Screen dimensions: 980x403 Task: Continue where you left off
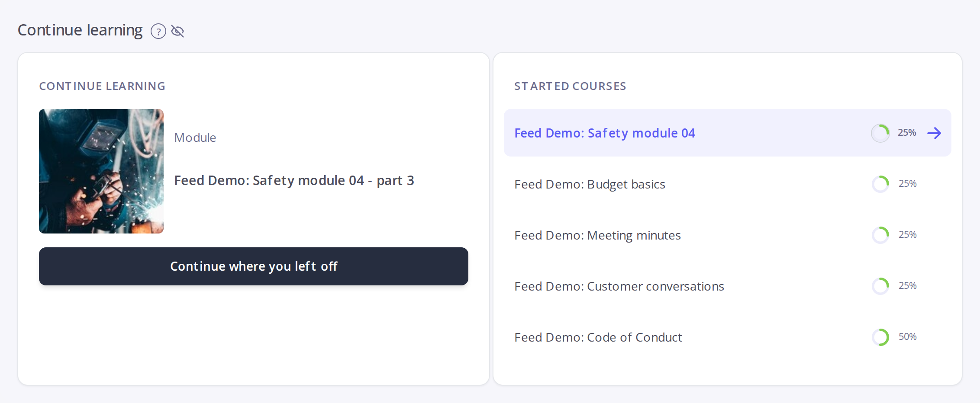(x=254, y=266)
